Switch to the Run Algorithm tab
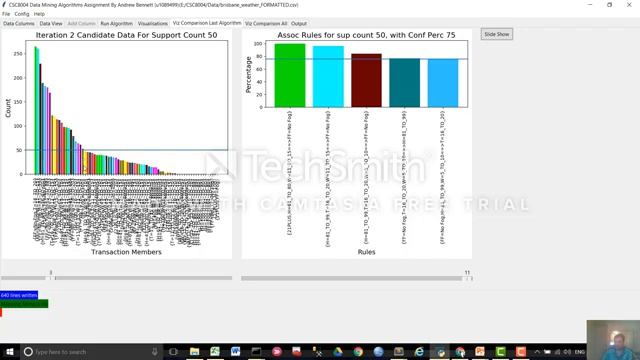640x360 pixels. pos(117,24)
